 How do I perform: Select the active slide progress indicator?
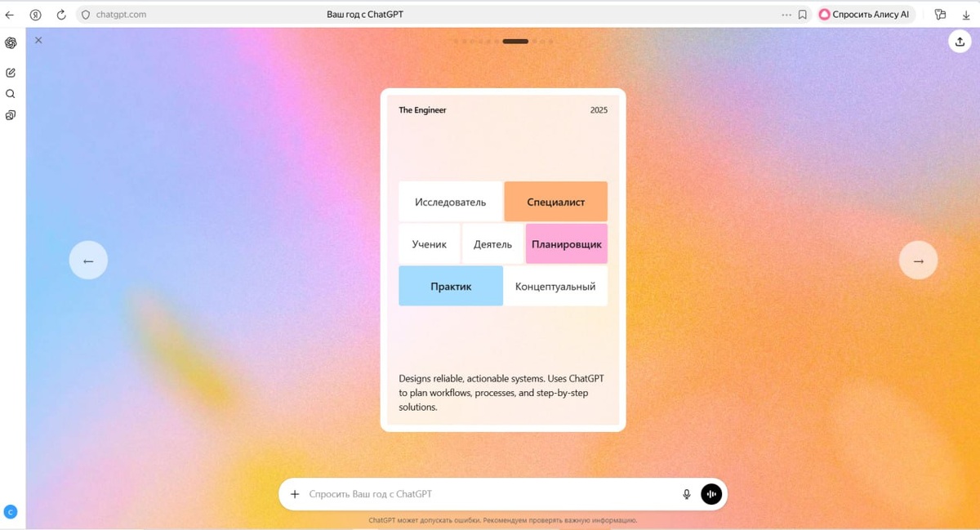pyautogui.click(x=515, y=41)
